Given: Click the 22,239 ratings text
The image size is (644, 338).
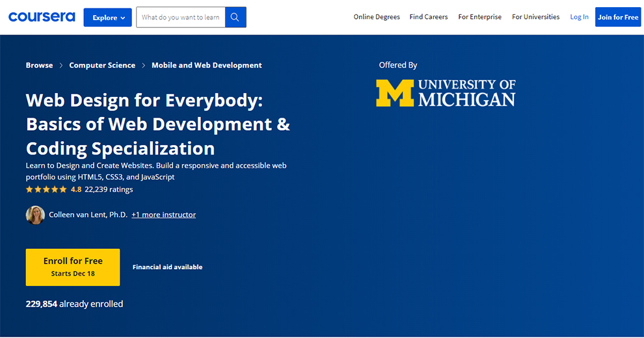Looking at the screenshot, I should 109,190.
